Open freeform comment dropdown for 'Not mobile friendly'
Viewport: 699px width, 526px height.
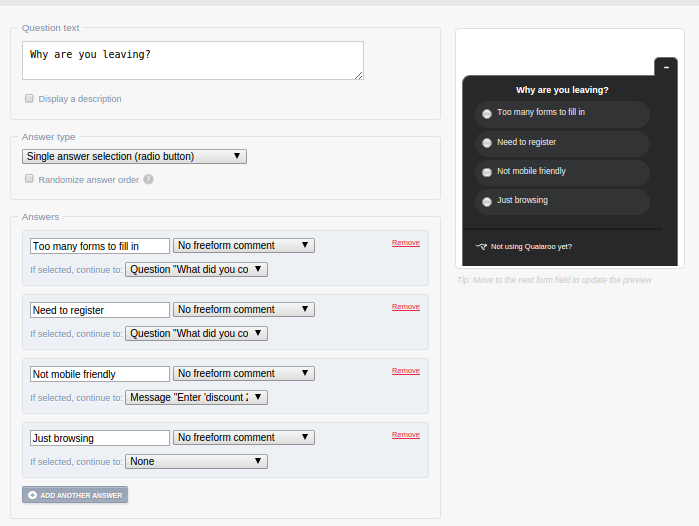point(244,374)
